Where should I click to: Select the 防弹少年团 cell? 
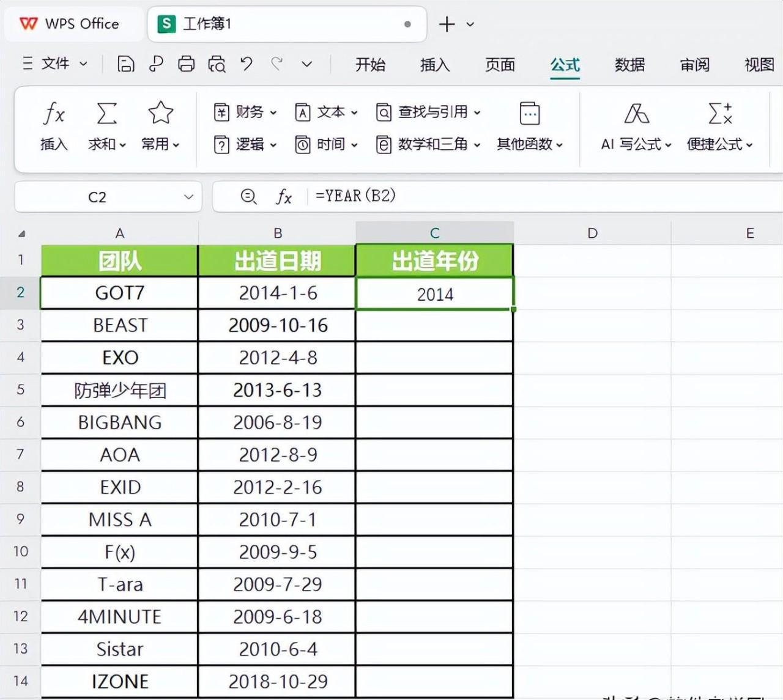coord(120,390)
